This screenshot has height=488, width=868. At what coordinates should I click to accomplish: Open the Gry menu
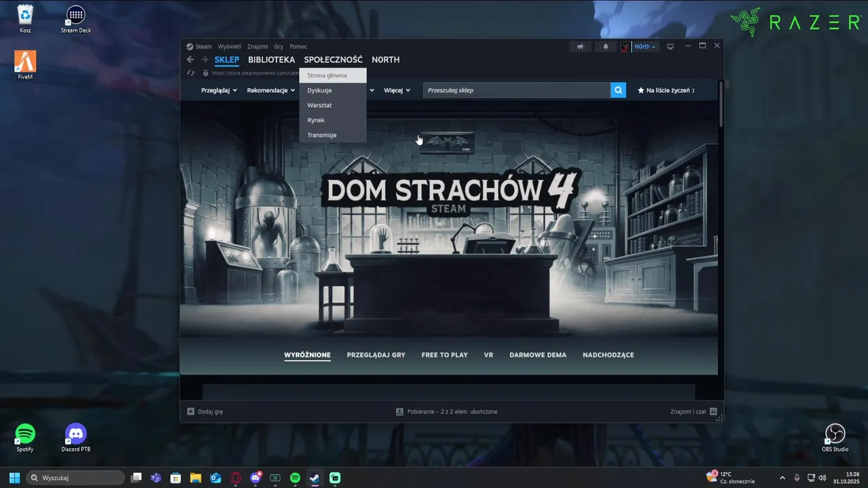[x=279, y=47]
